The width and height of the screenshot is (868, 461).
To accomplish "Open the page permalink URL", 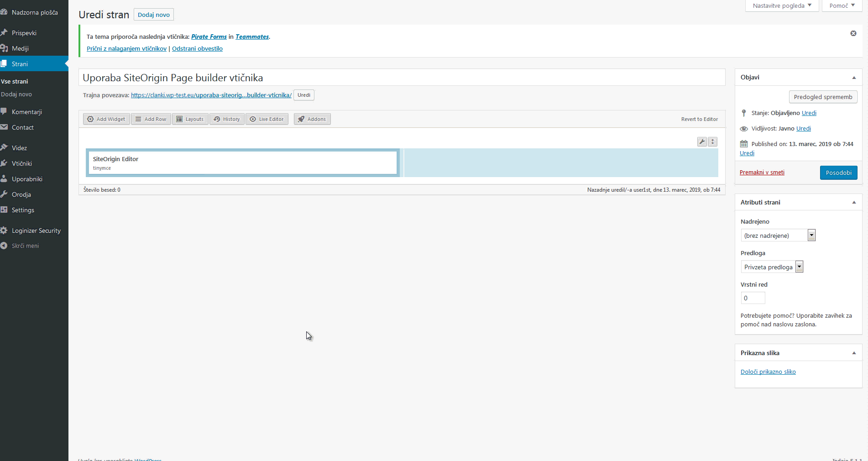I will coord(211,95).
